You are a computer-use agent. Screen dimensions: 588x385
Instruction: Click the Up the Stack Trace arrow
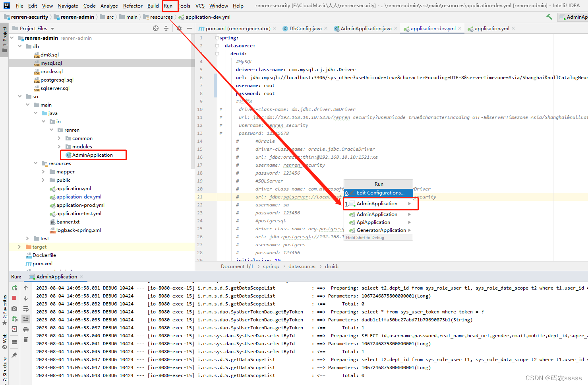[x=26, y=288]
